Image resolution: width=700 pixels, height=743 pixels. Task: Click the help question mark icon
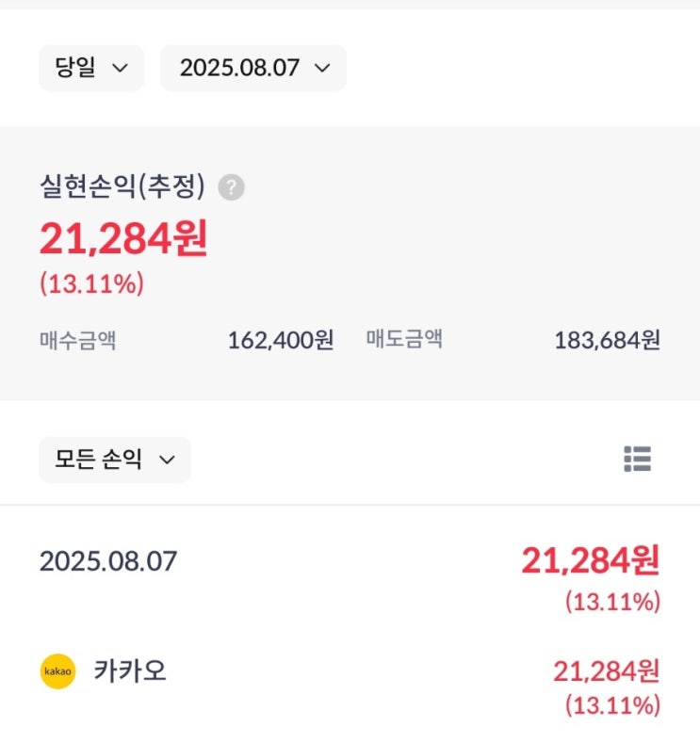pos(231,187)
